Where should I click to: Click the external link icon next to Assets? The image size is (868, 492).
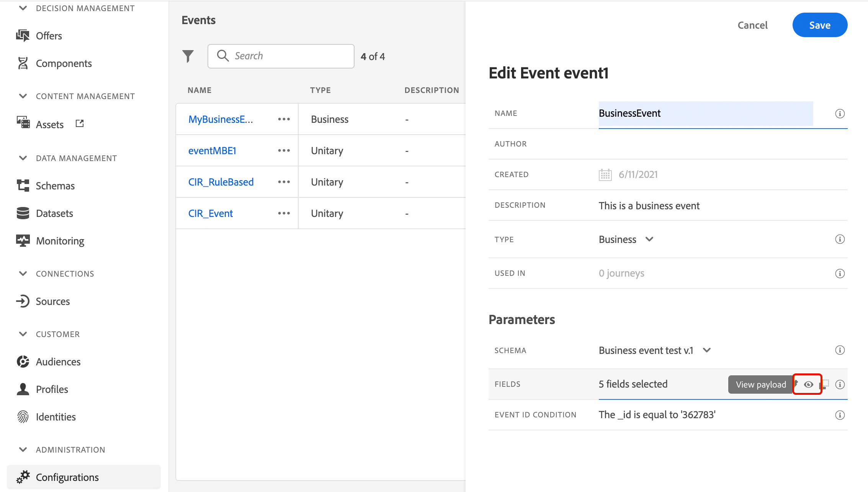click(80, 124)
